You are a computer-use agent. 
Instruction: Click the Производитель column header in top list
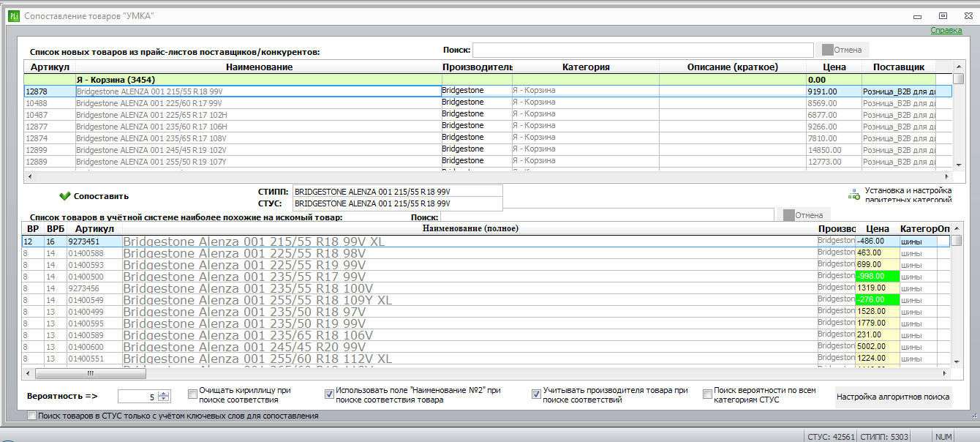pos(477,67)
